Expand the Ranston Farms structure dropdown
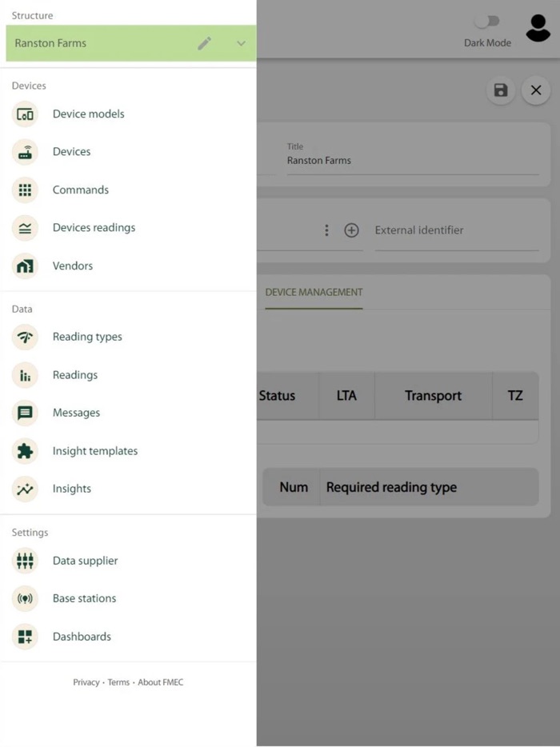Viewport: 560px width, 747px height. 242,44
